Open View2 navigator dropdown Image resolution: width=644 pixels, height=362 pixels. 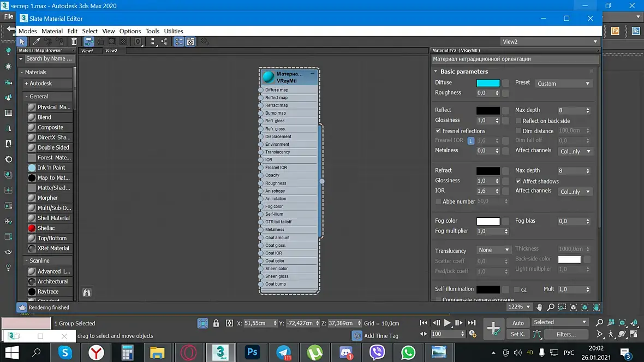click(550, 41)
